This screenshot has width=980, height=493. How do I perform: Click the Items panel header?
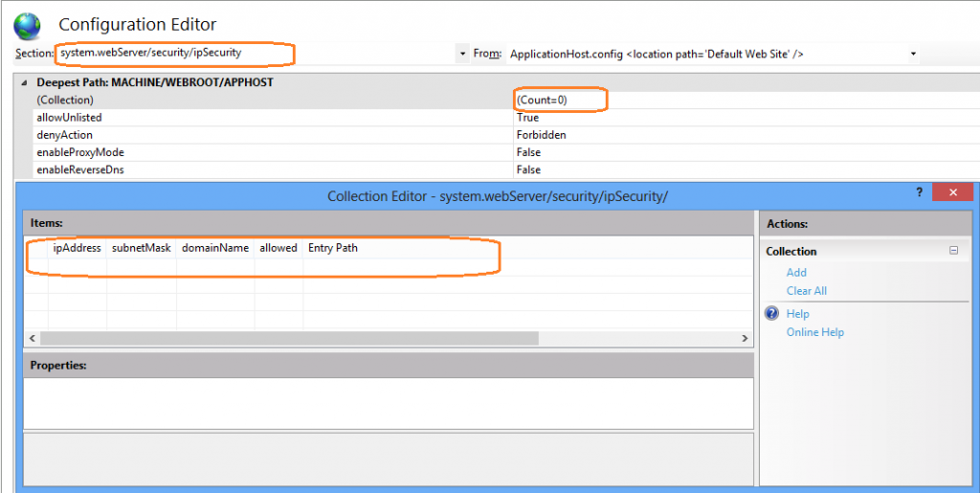point(389,222)
